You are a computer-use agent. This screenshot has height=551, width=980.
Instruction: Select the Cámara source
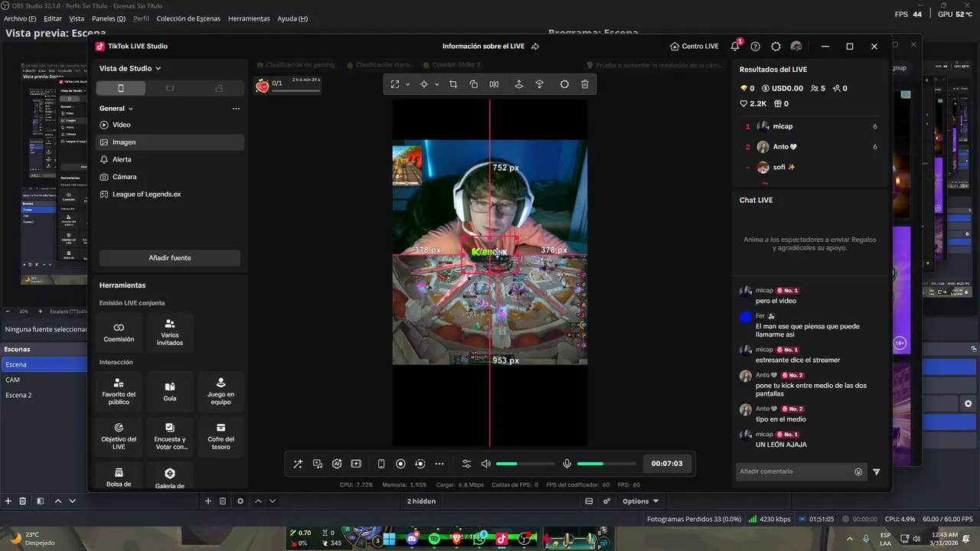click(170, 177)
